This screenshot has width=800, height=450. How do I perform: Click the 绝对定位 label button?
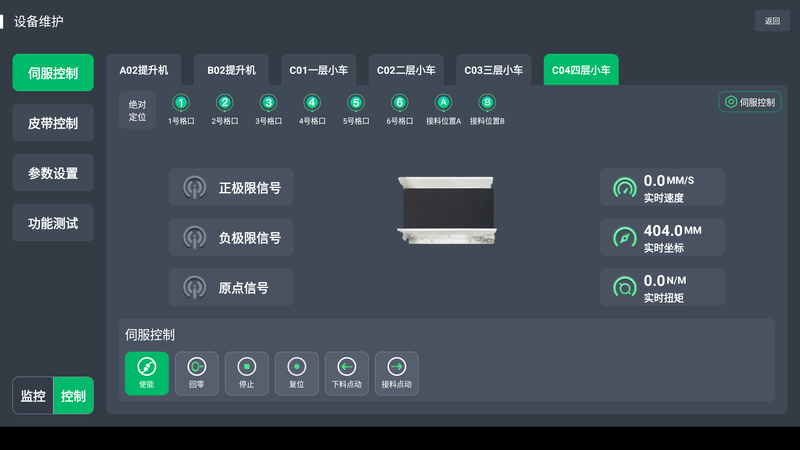[137, 111]
